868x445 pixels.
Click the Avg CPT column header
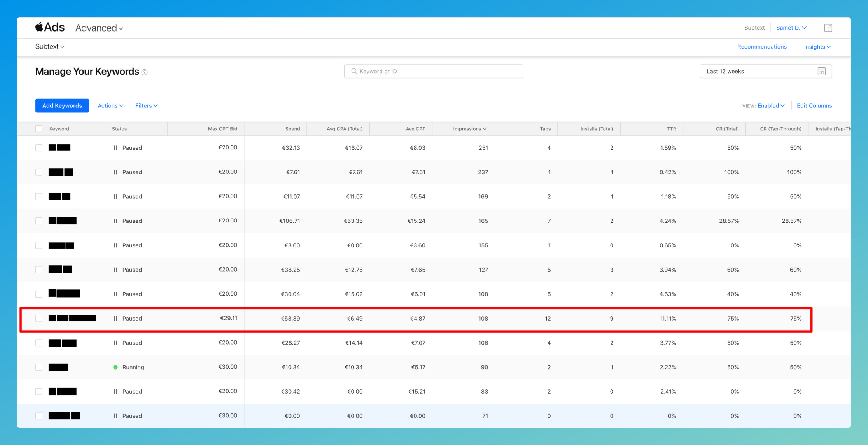coord(415,129)
